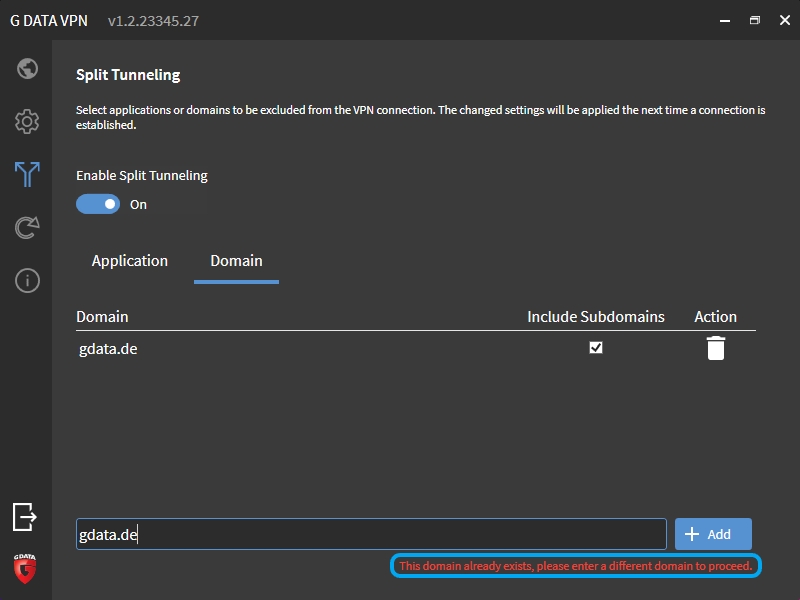Select the gdata.de row in domain list
Image resolution: width=800 pixels, height=600 pixels.
click(x=416, y=348)
